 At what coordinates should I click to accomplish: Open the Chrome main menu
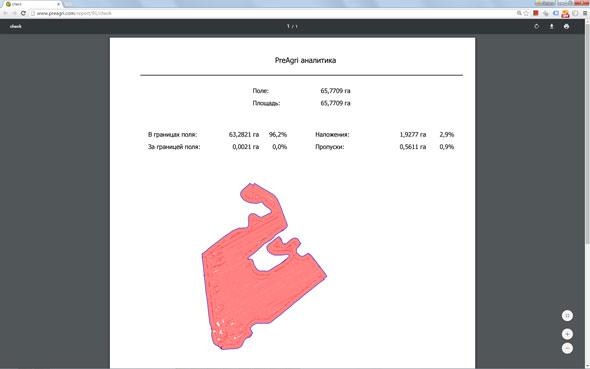coord(585,13)
